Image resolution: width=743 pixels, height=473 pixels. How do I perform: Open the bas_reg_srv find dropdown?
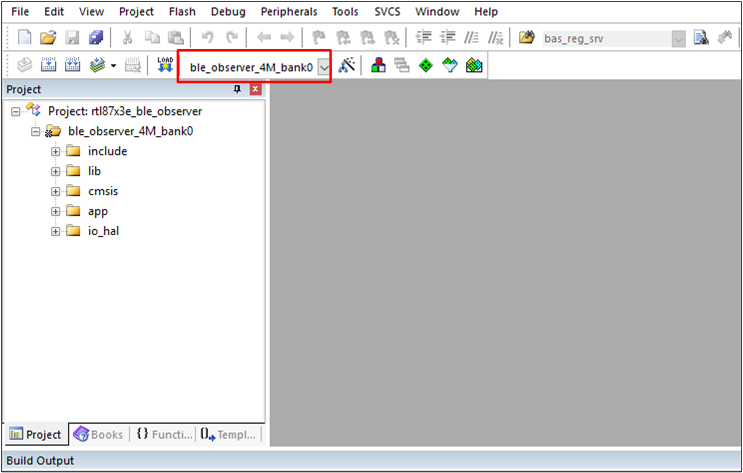[679, 39]
